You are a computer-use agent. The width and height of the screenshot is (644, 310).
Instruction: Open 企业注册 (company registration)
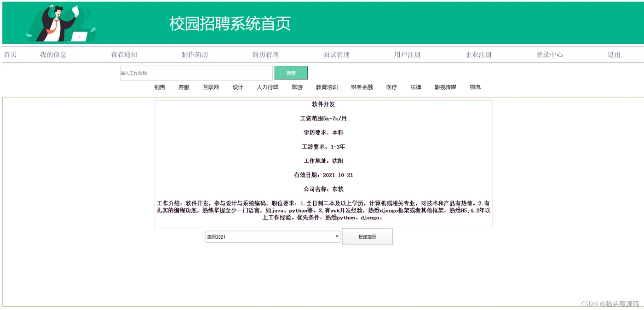coord(478,54)
